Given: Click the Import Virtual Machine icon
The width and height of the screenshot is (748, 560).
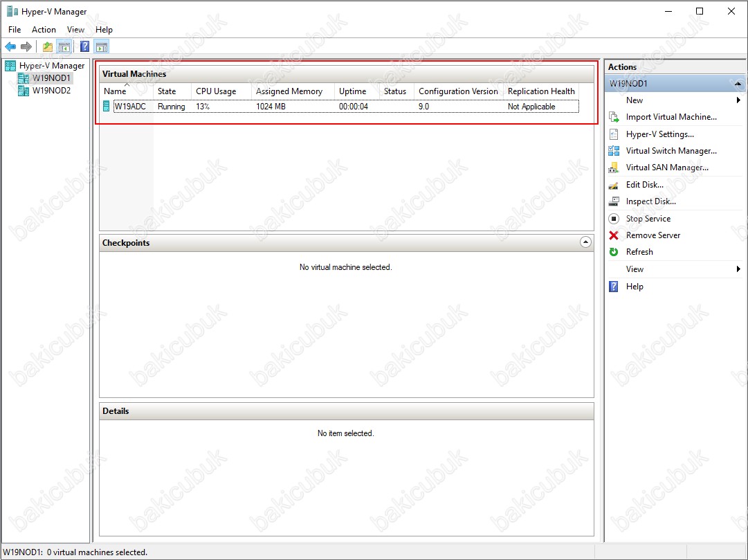Looking at the screenshot, I should 614,117.
